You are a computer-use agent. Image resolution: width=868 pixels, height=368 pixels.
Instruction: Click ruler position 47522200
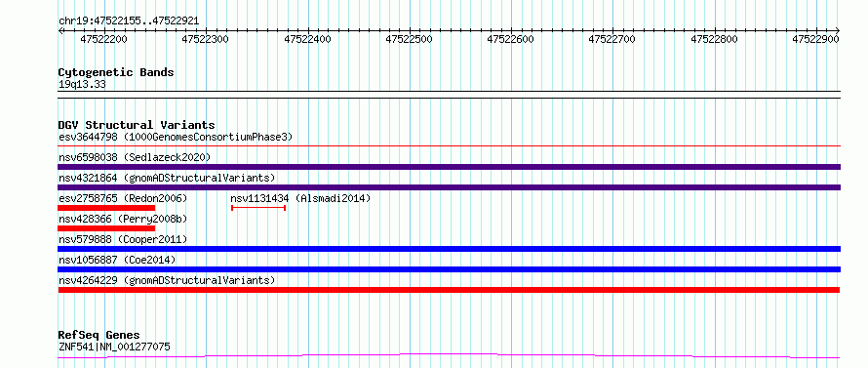click(x=103, y=39)
